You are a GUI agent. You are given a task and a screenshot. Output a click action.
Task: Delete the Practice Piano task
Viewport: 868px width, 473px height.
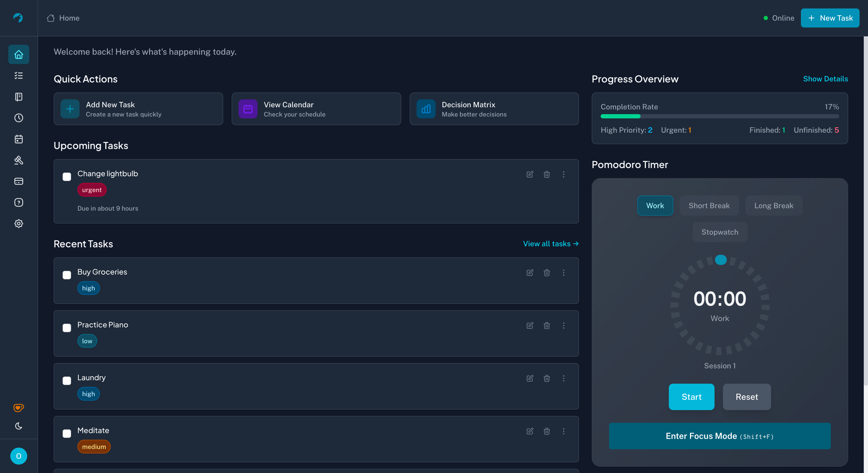pos(547,325)
